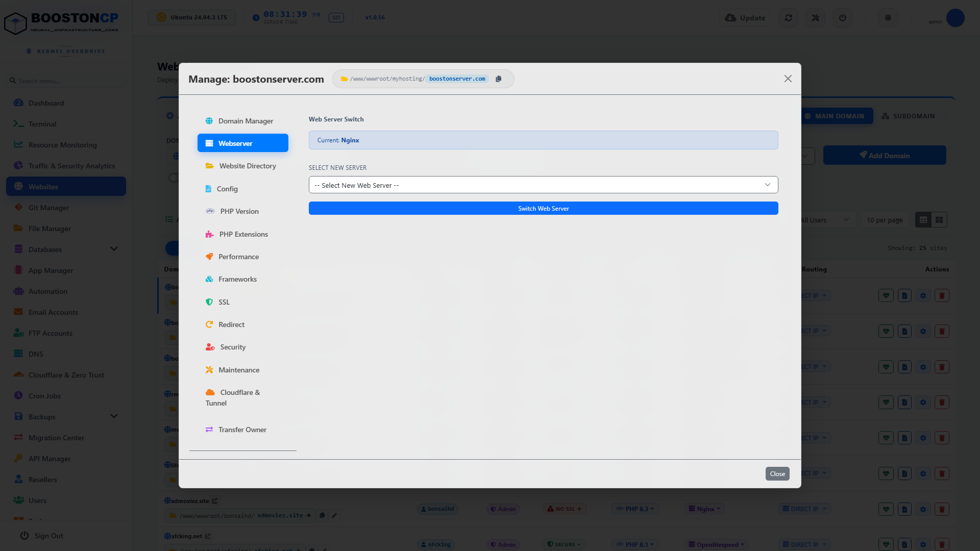980x551 pixels.
Task: Expand Select New Web Server dropdown
Action: coord(543,185)
